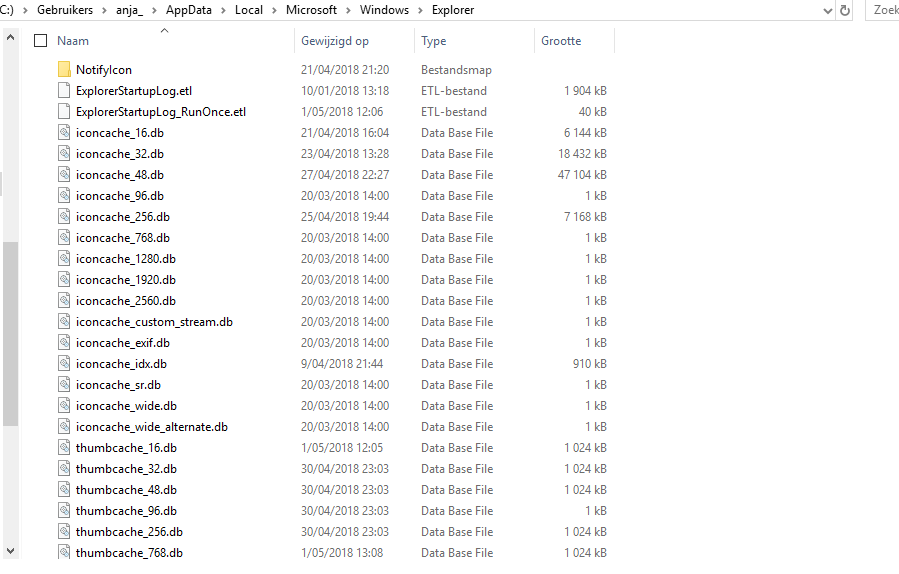Click the iconcache_256.db file icon
The height and width of the screenshot is (574, 899).
[x=64, y=217]
